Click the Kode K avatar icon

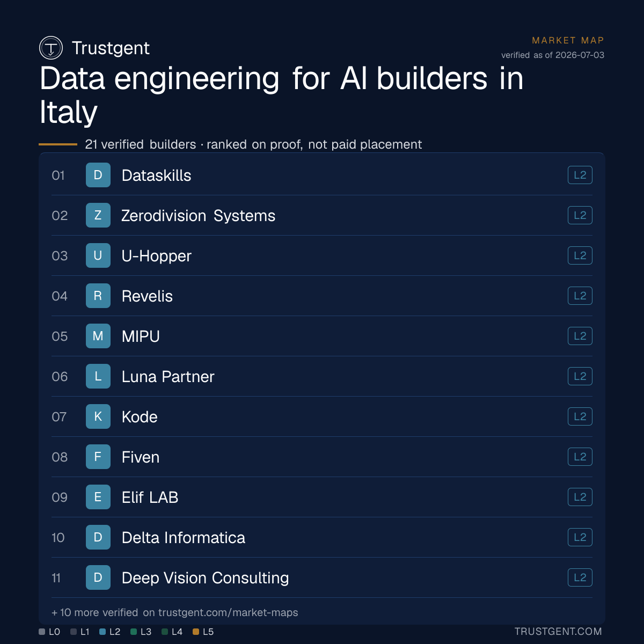[98, 416]
